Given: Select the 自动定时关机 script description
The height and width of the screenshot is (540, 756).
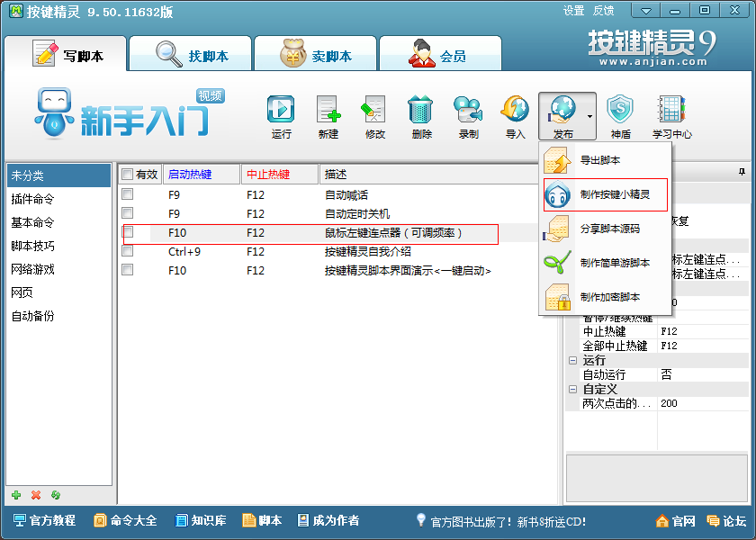Looking at the screenshot, I should tap(357, 213).
